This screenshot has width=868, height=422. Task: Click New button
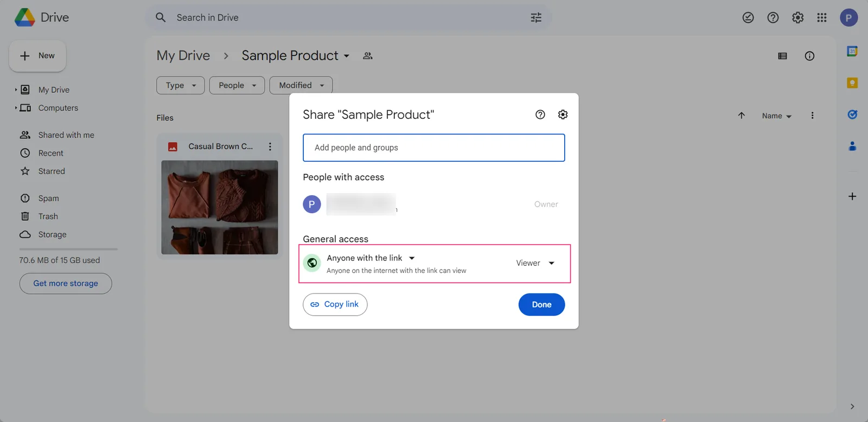[x=37, y=56]
